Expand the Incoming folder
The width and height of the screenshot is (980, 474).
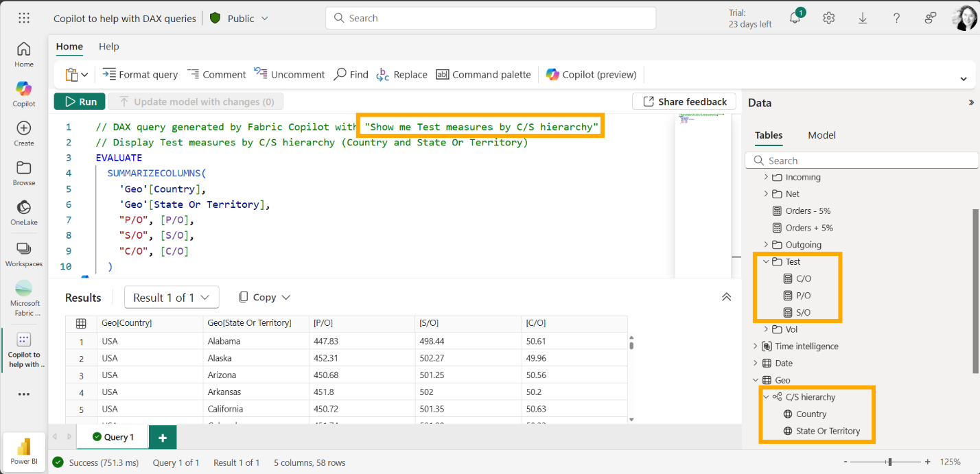[x=766, y=177]
